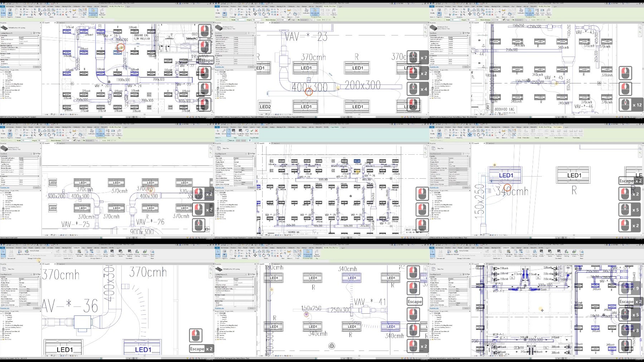Image resolution: width=644 pixels, height=362 pixels.
Task: Click Shared Views in VAV-*-36 frame ribbon
Action: click(x=152, y=254)
